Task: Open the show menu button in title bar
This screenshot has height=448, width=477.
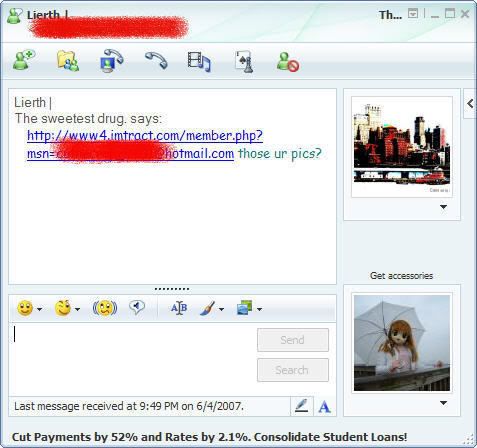Action: (413, 14)
